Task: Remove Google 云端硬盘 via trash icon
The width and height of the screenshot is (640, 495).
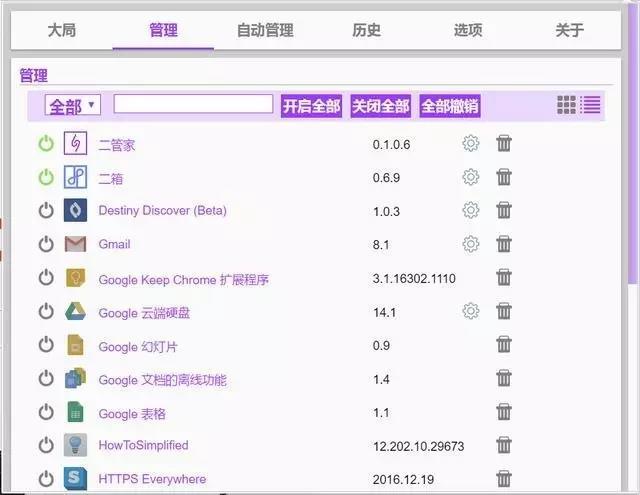Action: click(504, 311)
